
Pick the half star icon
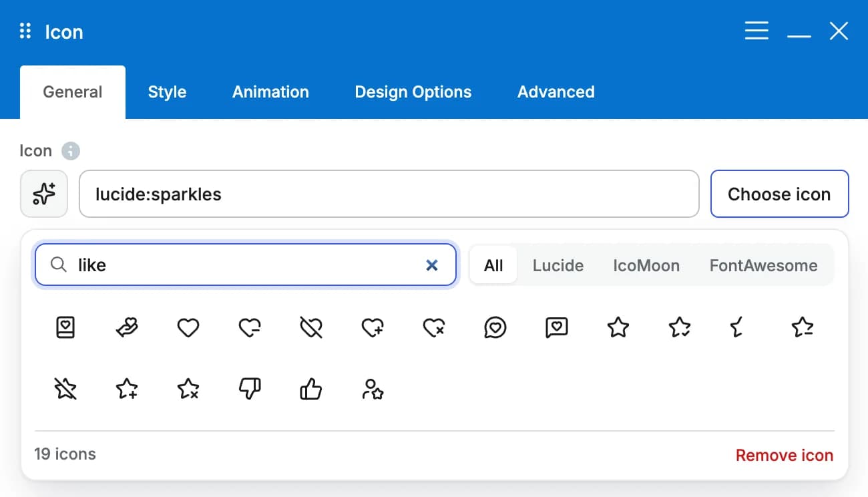tap(737, 327)
